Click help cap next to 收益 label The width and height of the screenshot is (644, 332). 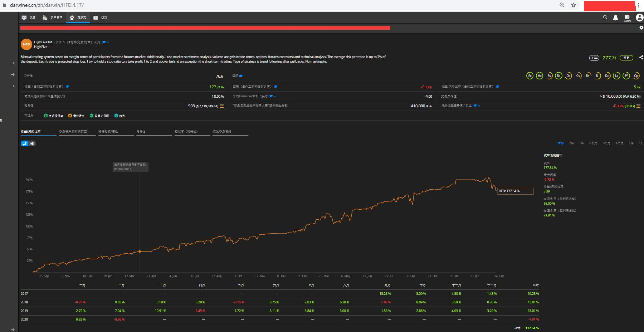coord(67,87)
